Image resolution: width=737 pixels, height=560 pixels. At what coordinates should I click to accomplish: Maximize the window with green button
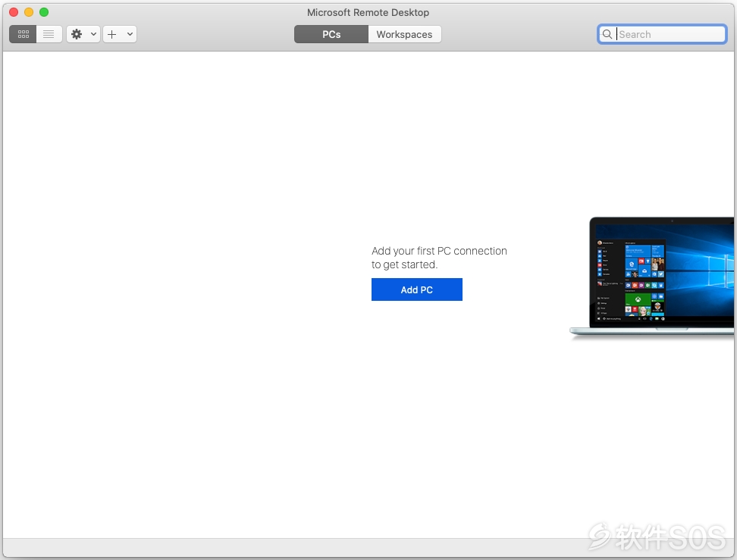click(44, 12)
